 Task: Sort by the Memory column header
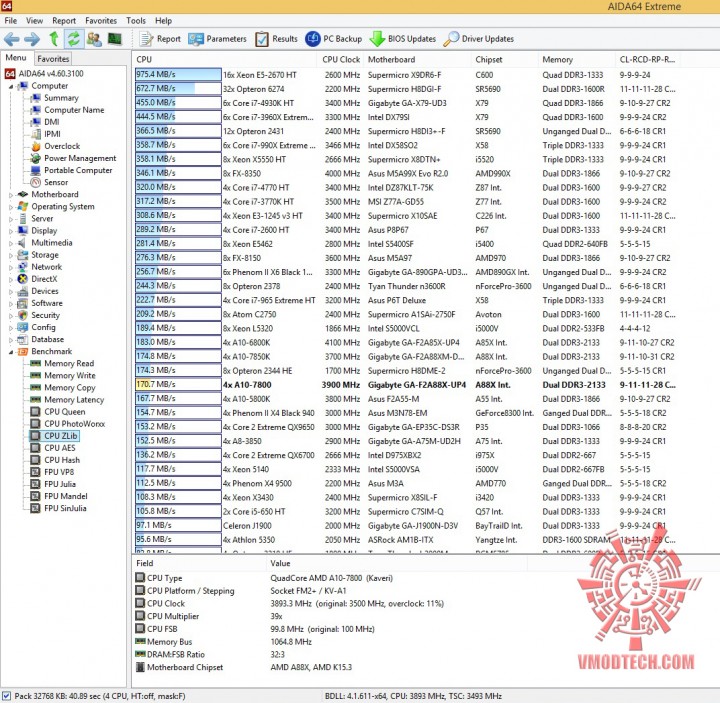[x=576, y=59]
